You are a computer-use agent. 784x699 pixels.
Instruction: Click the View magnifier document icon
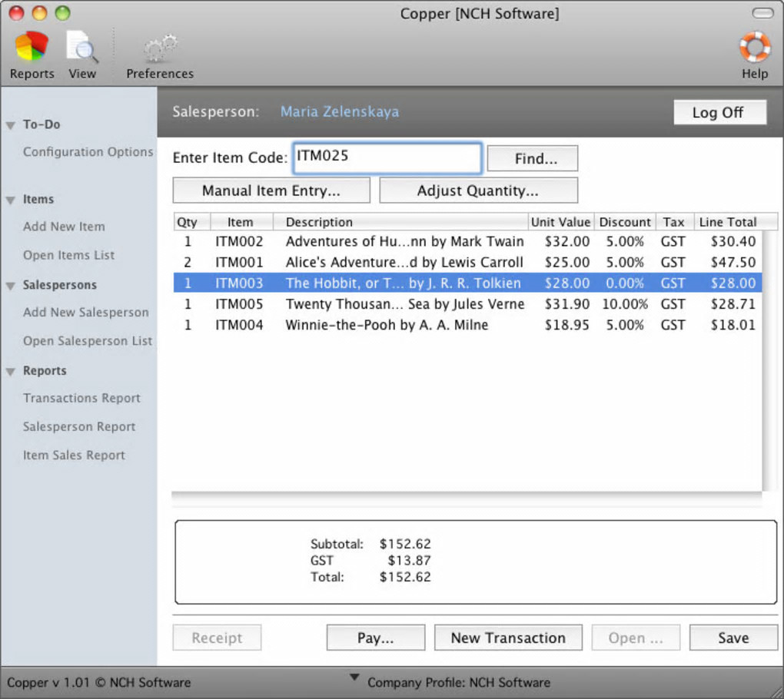pos(82,46)
